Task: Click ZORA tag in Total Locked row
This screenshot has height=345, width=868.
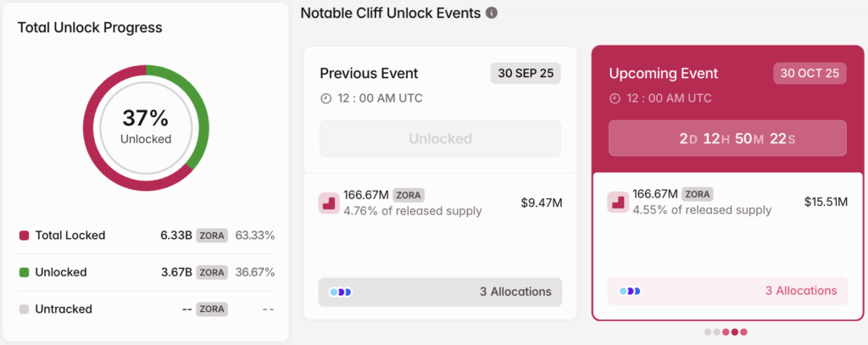Action: [212, 236]
